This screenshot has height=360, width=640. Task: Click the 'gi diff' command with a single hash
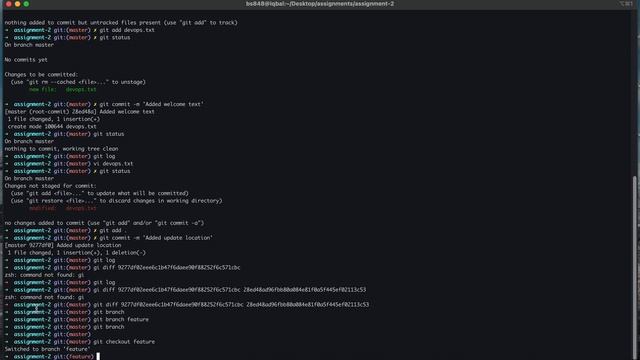[122, 267]
